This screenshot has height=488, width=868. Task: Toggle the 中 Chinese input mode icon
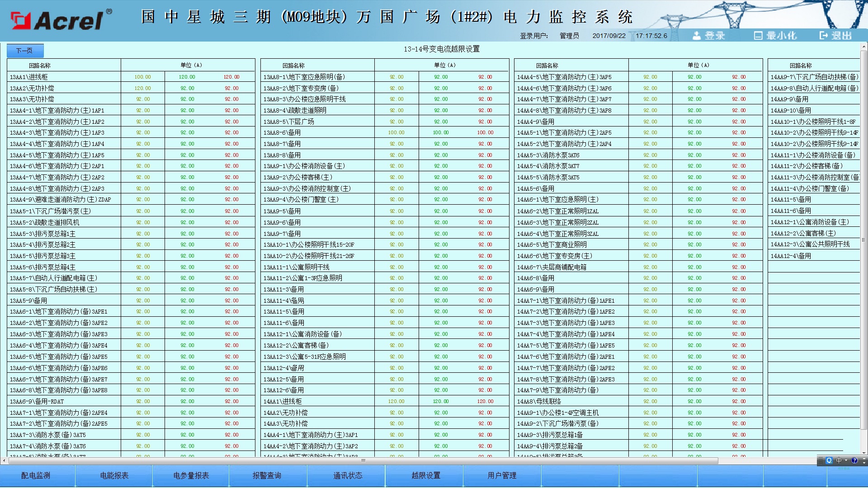tap(839, 460)
